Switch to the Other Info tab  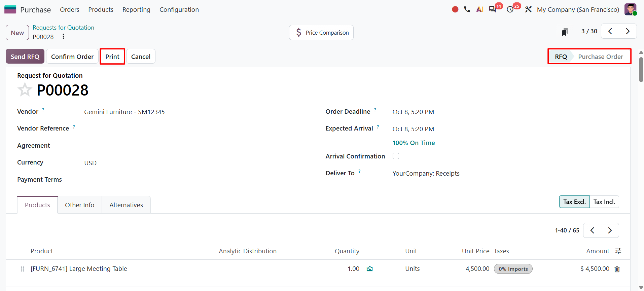(x=80, y=205)
